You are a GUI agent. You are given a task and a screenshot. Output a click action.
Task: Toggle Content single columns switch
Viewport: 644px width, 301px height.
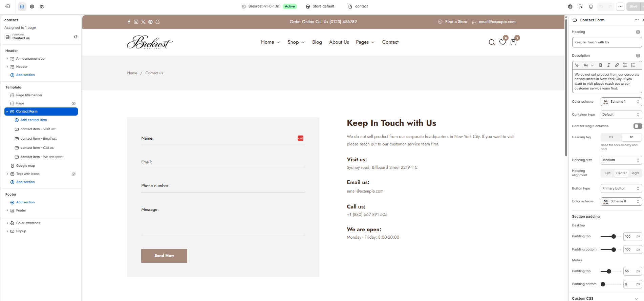pos(638,126)
